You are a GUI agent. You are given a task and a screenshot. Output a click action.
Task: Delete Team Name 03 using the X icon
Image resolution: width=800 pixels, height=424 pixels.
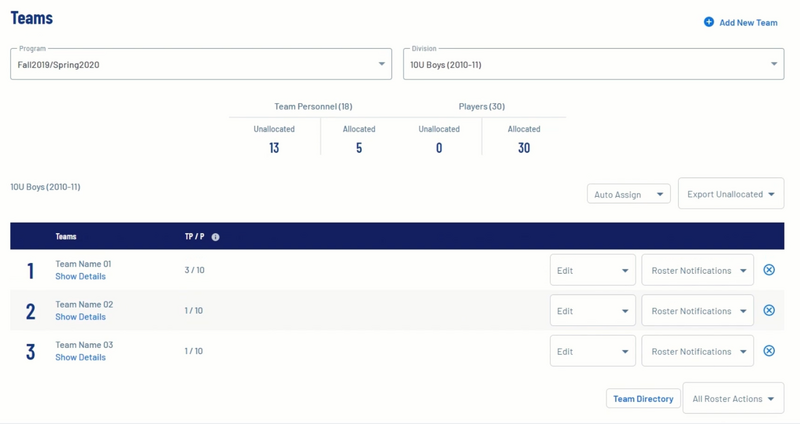click(769, 351)
